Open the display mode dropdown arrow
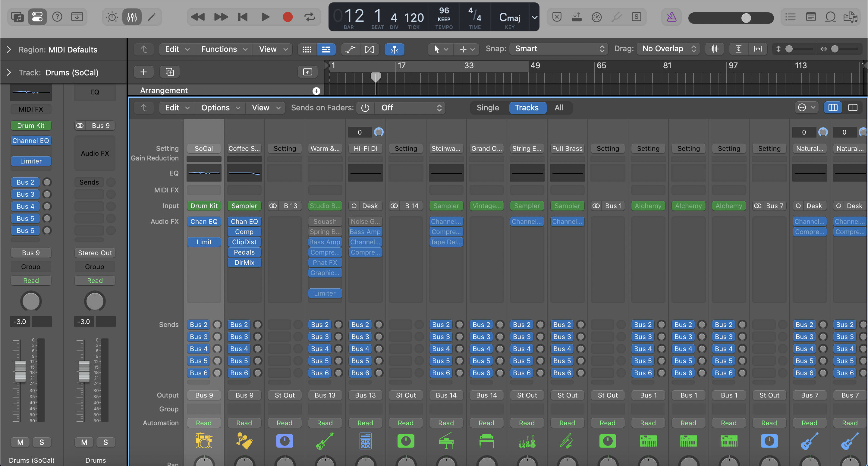The image size is (868, 466). click(x=534, y=17)
